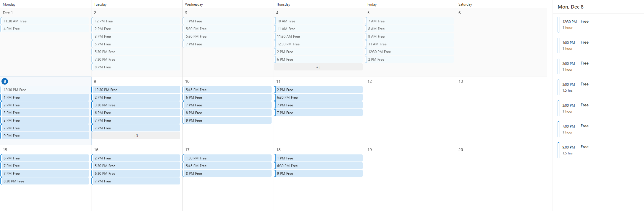Select the 11:30 AM Free event on Dec 4
The width and height of the screenshot is (644, 211).
(x=318, y=37)
